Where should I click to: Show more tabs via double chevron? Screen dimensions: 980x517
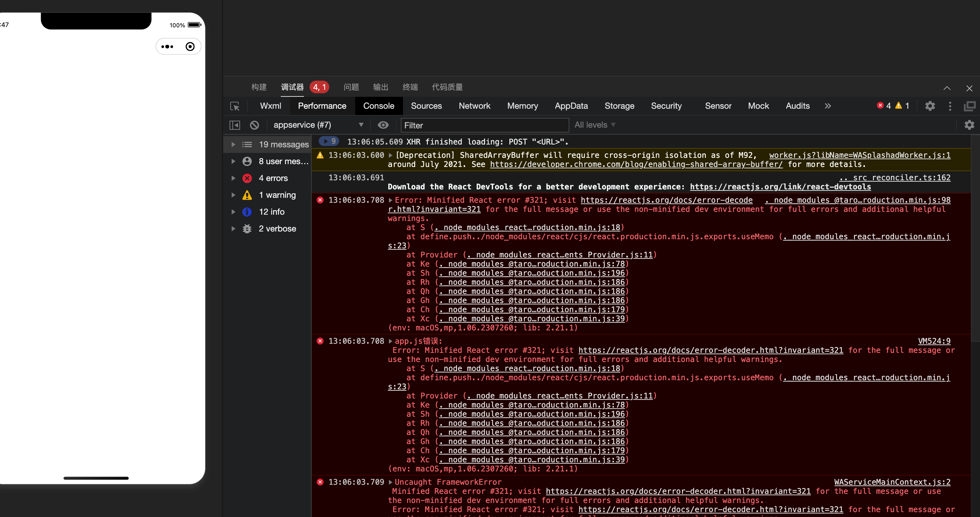point(828,106)
